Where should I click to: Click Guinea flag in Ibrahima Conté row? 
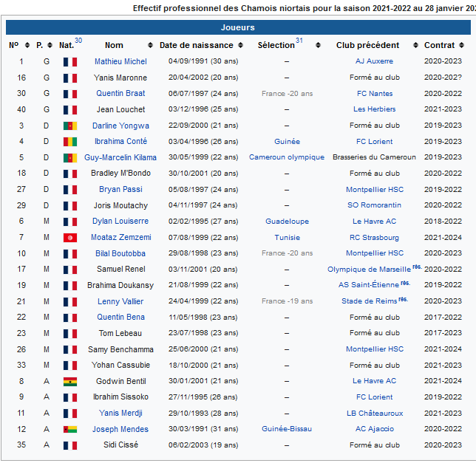pos(70,142)
